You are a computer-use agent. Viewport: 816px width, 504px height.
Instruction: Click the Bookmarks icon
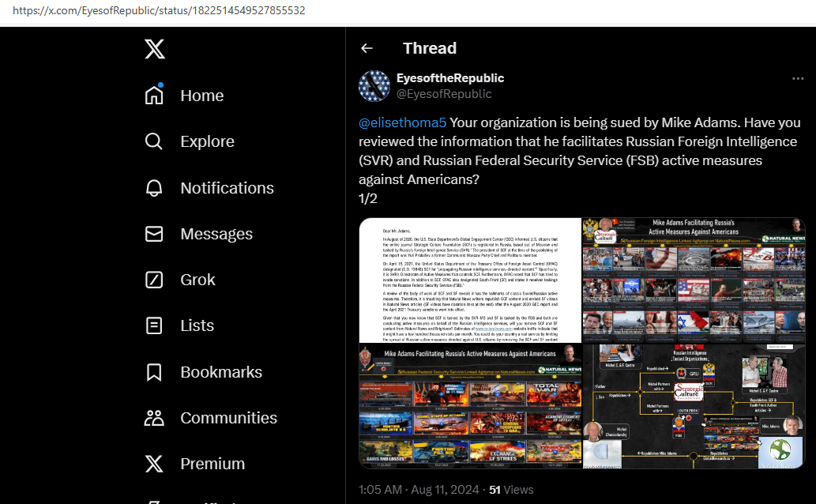pyautogui.click(x=154, y=372)
